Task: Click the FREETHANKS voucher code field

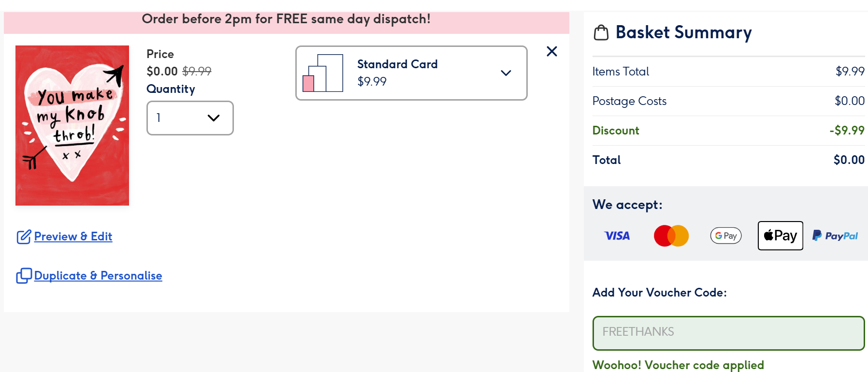Action: [728, 333]
